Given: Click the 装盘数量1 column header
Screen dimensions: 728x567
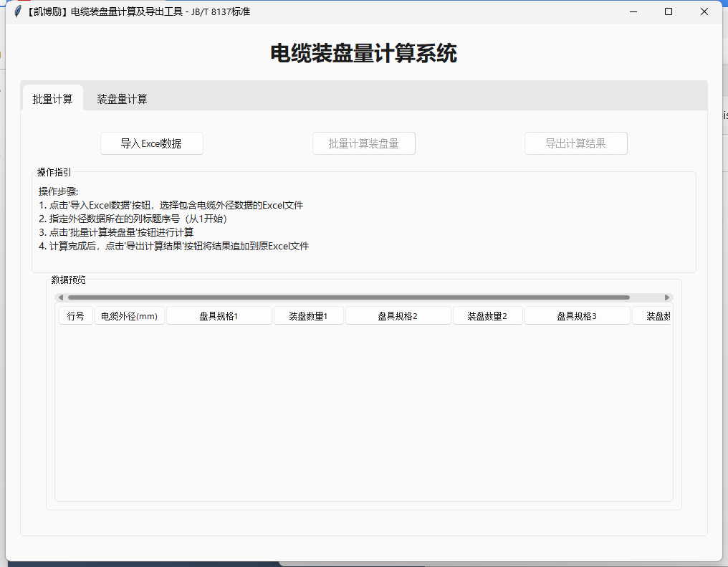Looking at the screenshot, I should coord(308,315).
